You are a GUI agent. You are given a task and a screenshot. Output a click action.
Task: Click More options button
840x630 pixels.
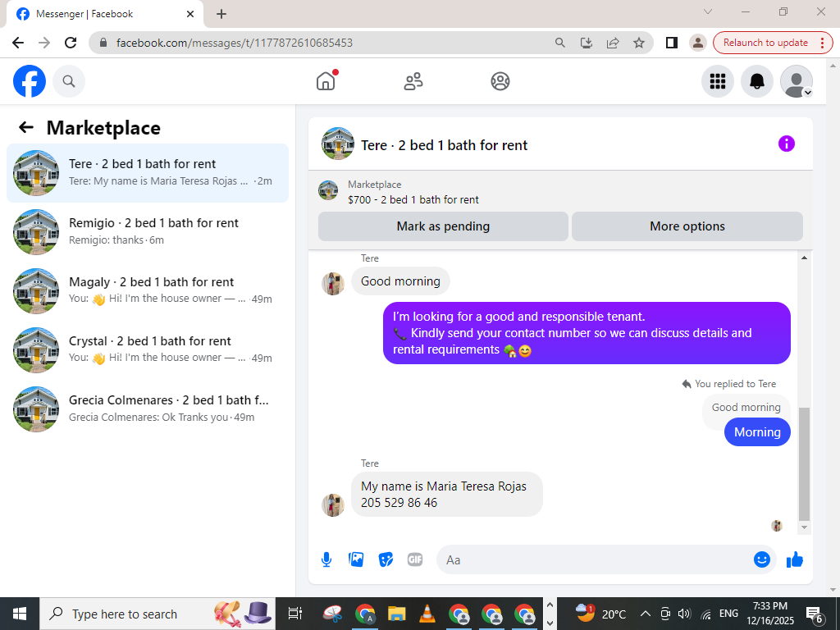click(x=687, y=226)
